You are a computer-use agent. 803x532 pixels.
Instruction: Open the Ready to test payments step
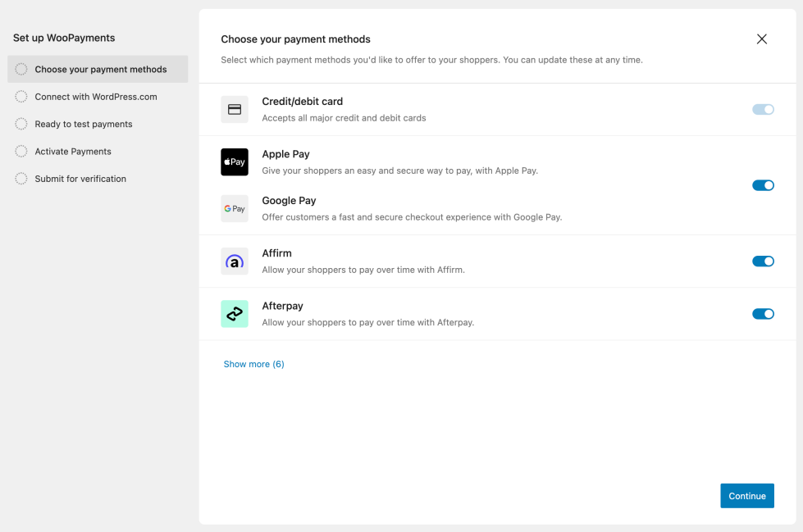(x=83, y=125)
